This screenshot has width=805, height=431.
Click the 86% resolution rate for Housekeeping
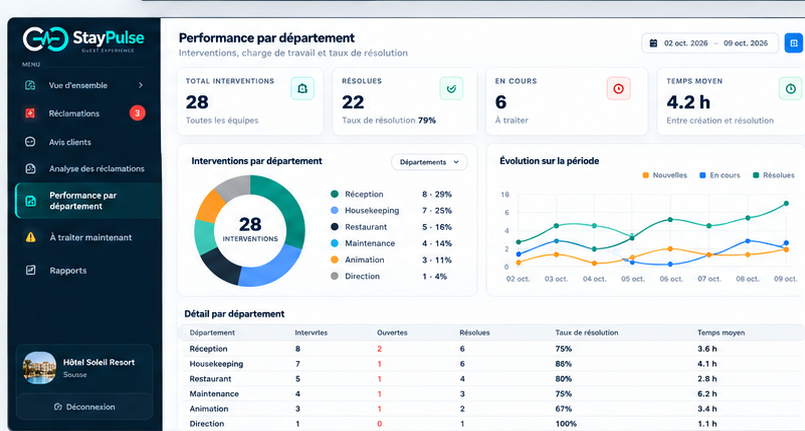(563, 364)
